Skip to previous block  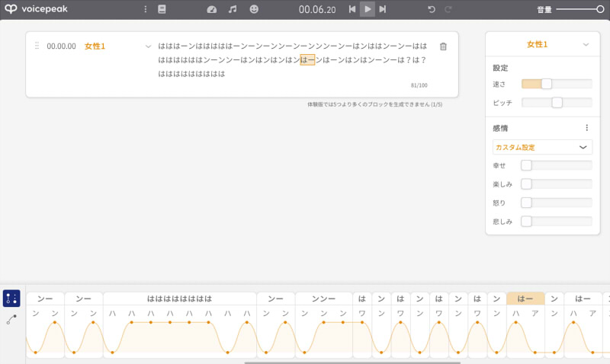point(352,9)
